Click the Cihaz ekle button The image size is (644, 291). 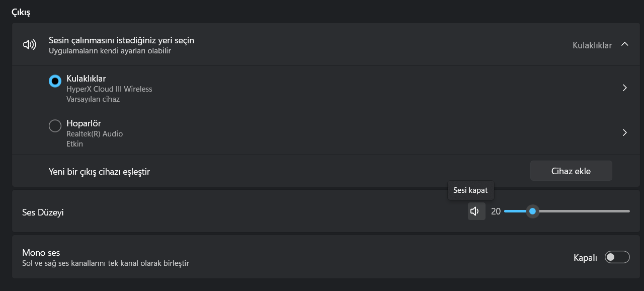pos(571,171)
